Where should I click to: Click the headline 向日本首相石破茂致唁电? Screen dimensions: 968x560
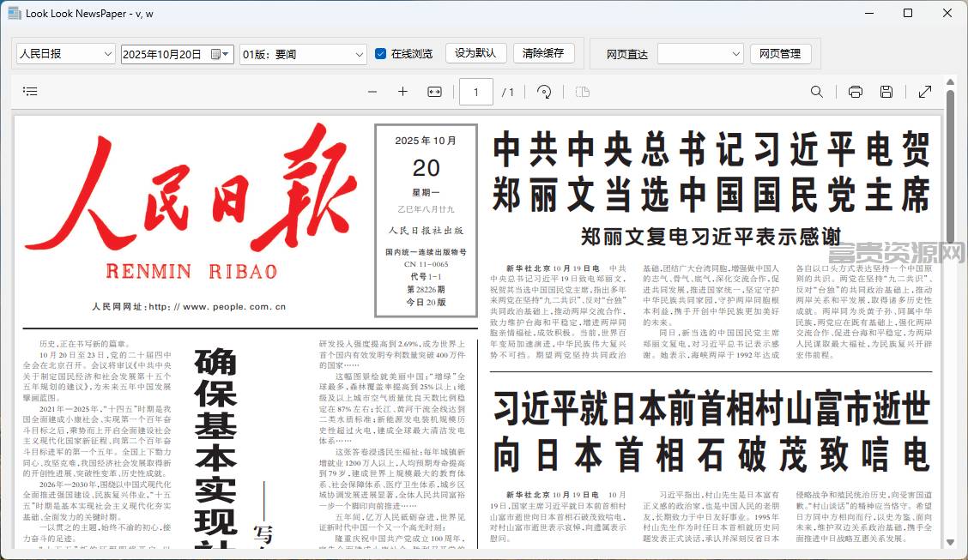click(711, 455)
